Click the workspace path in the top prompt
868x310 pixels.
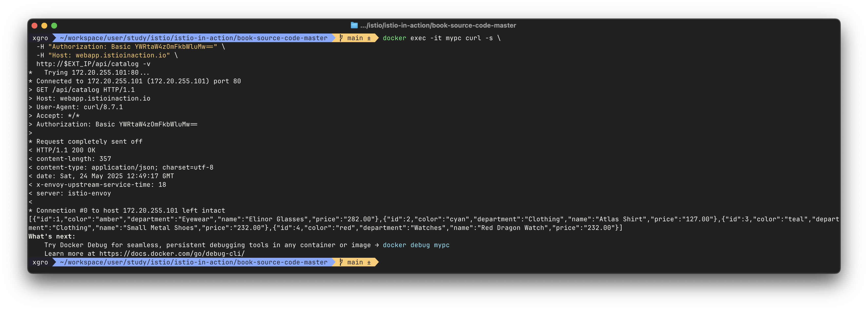tap(194, 38)
